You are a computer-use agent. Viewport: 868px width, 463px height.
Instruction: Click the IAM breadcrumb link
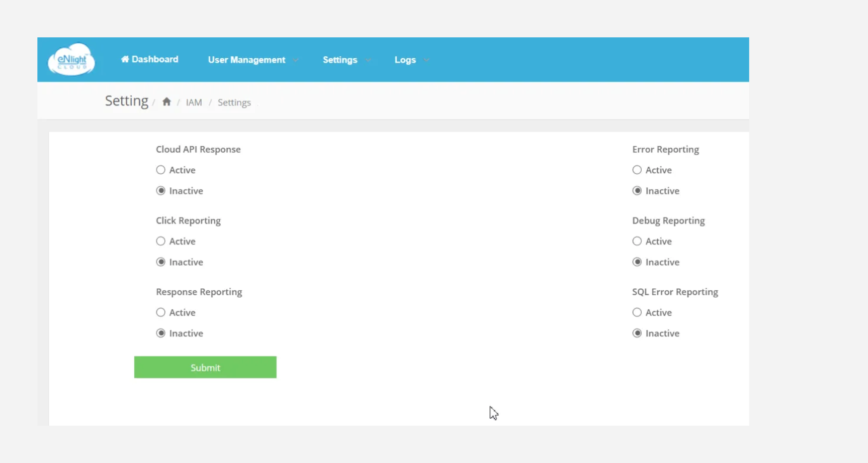[x=194, y=102]
